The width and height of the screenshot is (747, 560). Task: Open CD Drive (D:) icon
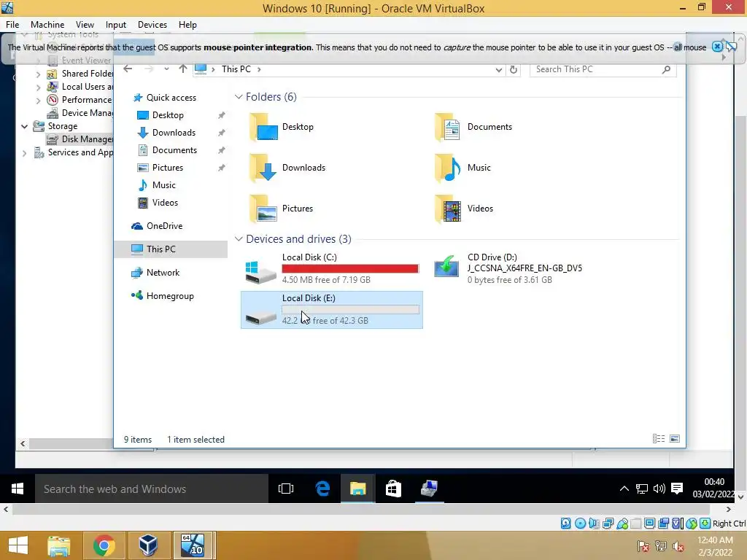tap(446, 267)
